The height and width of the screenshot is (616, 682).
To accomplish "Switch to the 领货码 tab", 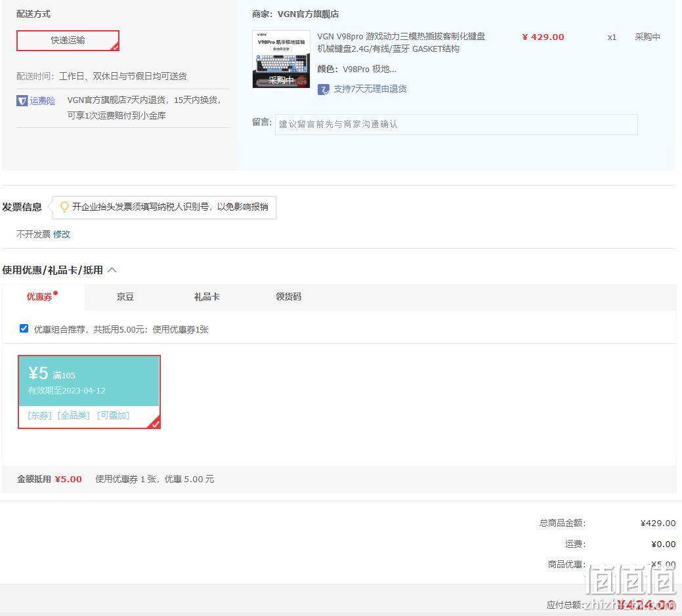I will click(288, 297).
